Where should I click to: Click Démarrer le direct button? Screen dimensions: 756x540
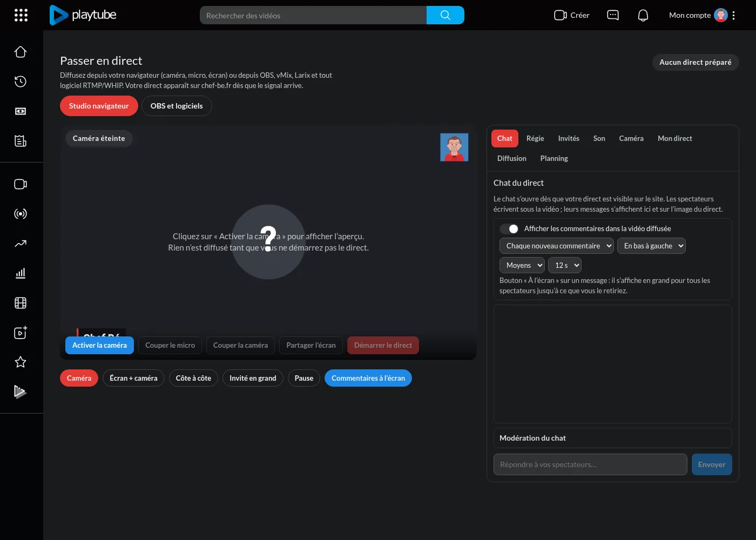tap(383, 345)
